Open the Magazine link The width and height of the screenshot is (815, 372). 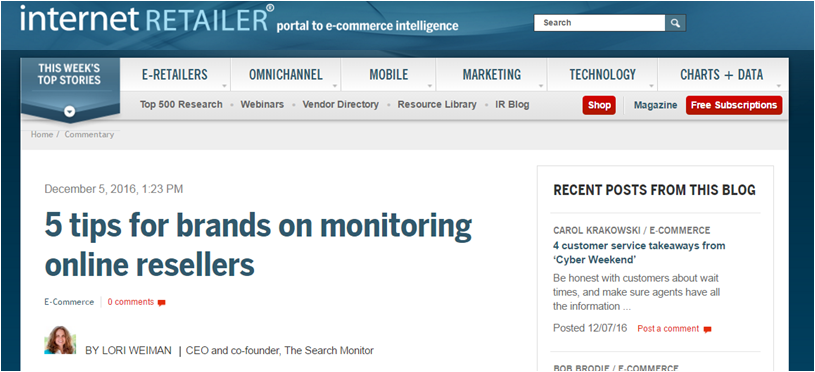[655, 105]
